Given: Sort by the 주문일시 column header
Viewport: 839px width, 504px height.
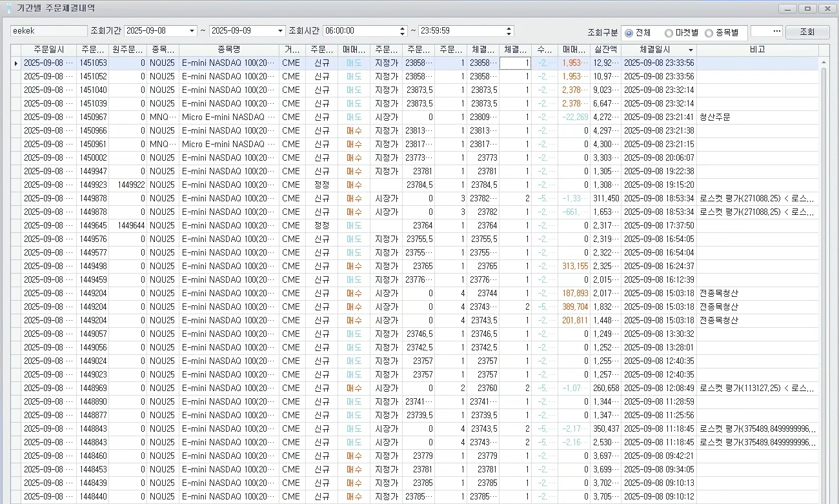Looking at the screenshot, I should (48, 50).
